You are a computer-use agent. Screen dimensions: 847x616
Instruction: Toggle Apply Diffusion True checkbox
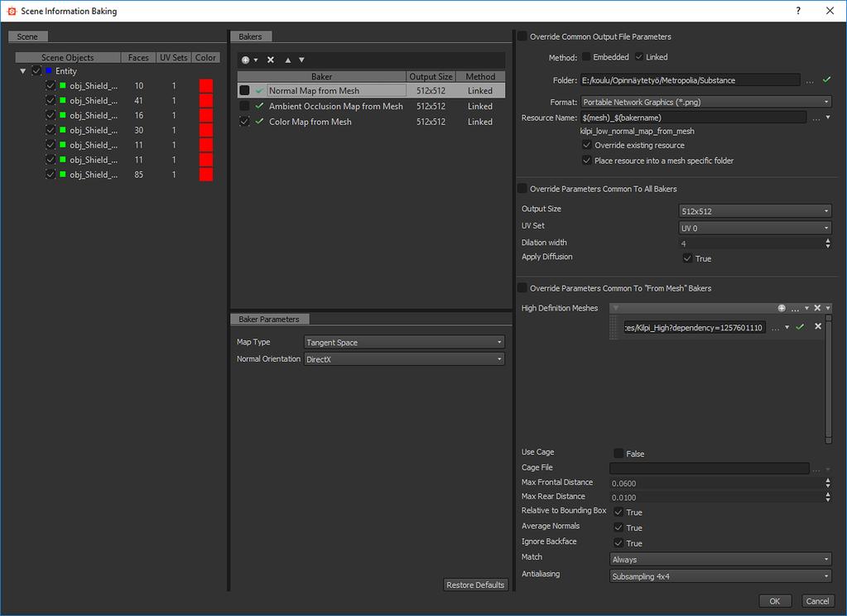tap(687, 258)
